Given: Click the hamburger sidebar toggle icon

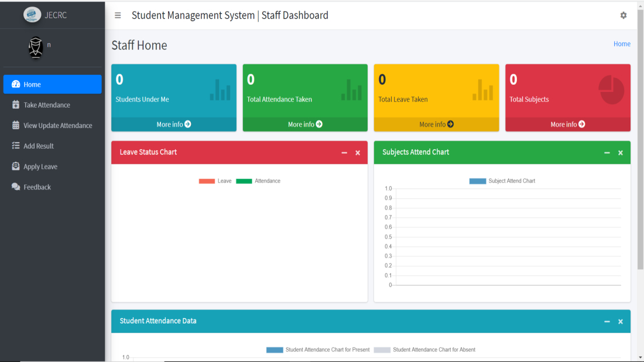Looking at the screenshot, I should tap(118, 16).
